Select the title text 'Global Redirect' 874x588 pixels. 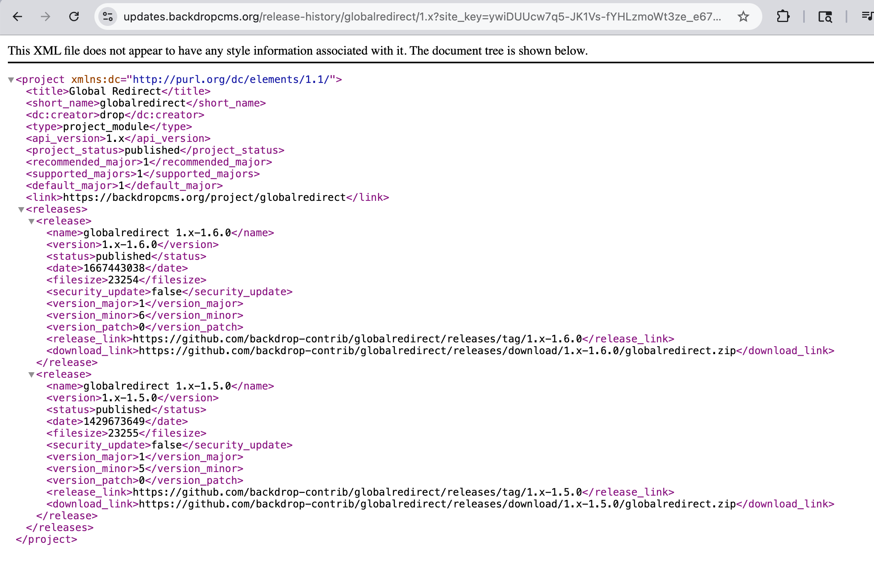click(x=115, y=91)
